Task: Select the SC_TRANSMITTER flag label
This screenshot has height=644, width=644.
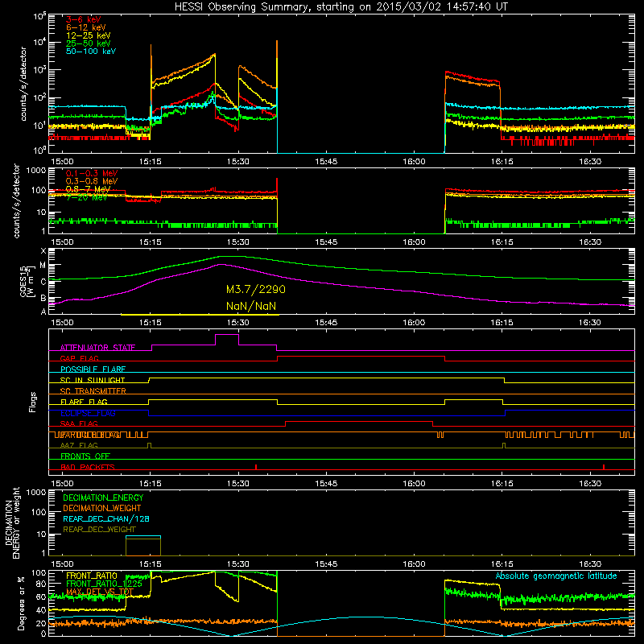Action: click(x=93, y=391)
